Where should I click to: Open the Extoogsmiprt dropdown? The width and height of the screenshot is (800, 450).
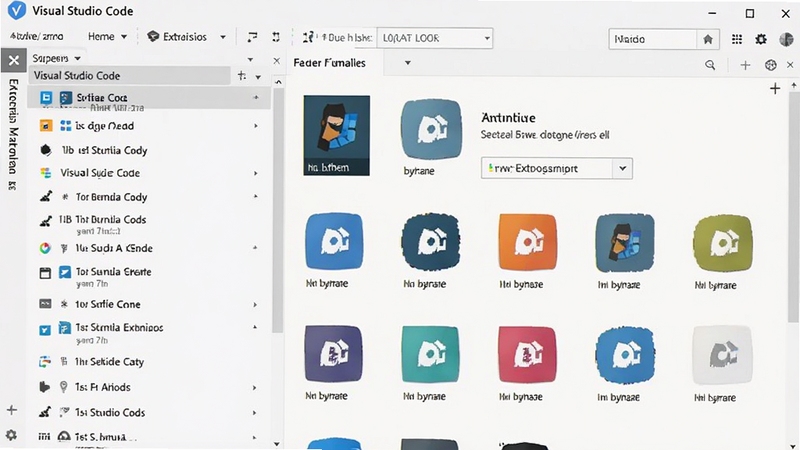[557, 168]
